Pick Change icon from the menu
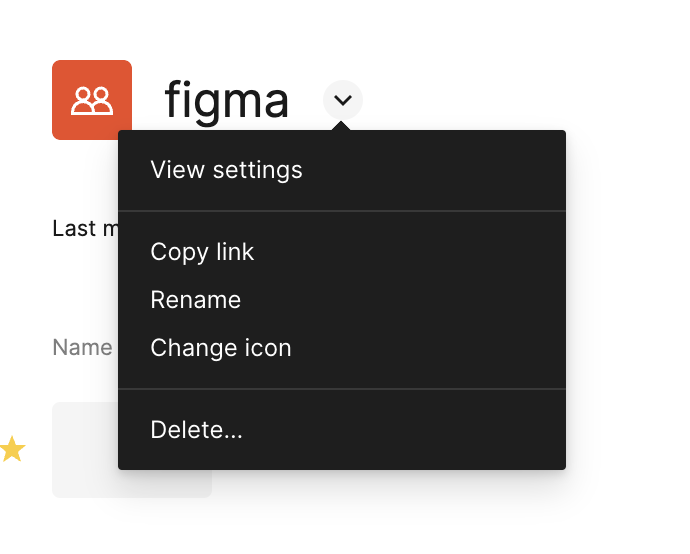 coord(221,348)
